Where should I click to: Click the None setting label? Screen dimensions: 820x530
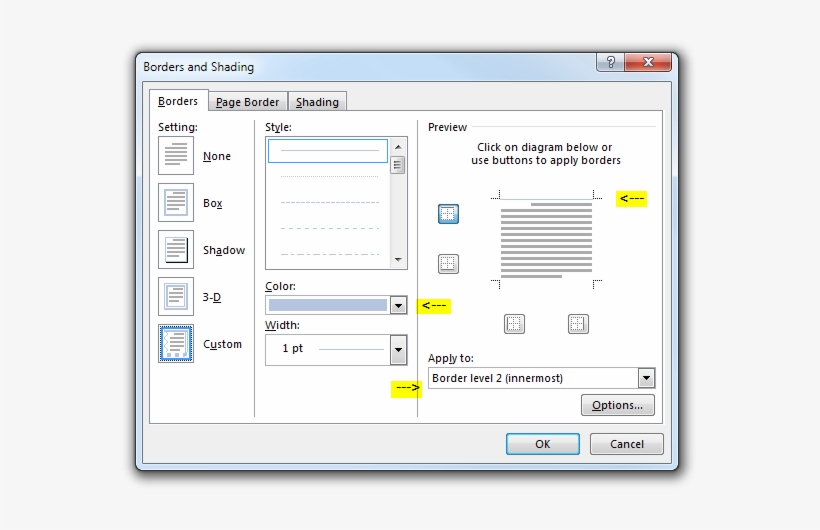pyautogui.click(x=217, y=156)
